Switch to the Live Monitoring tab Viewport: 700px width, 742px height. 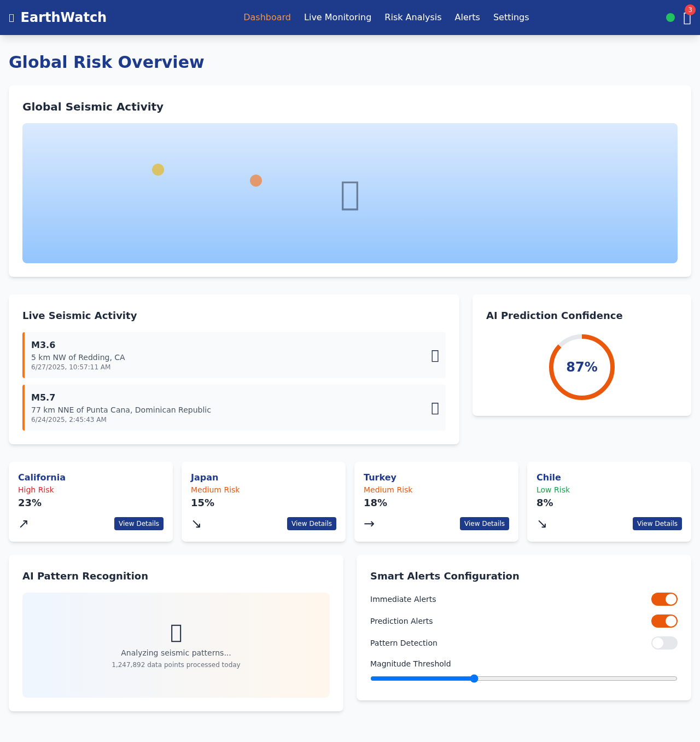point(337,17)
